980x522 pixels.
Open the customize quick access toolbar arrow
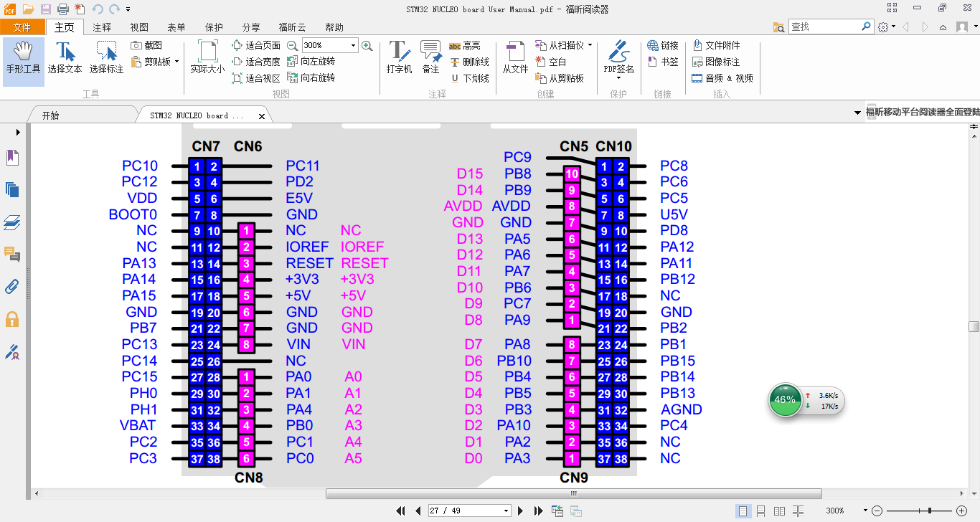(x=128, y=9)
